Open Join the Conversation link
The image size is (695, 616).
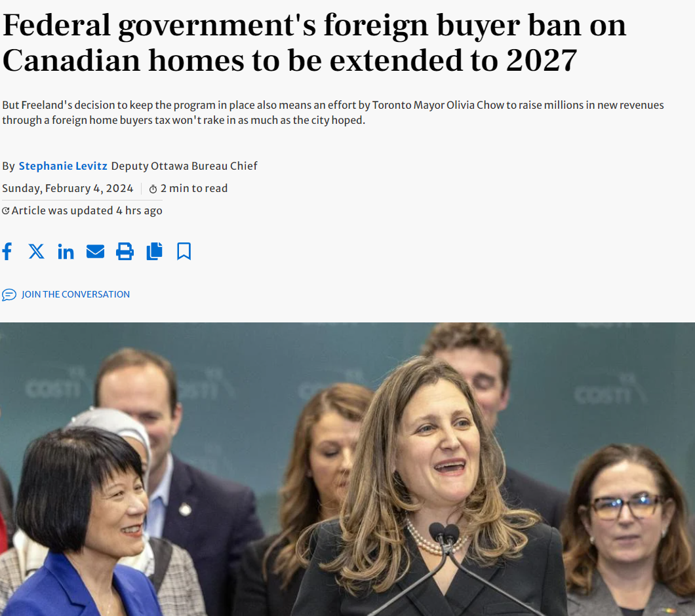(x=75, y=294)
